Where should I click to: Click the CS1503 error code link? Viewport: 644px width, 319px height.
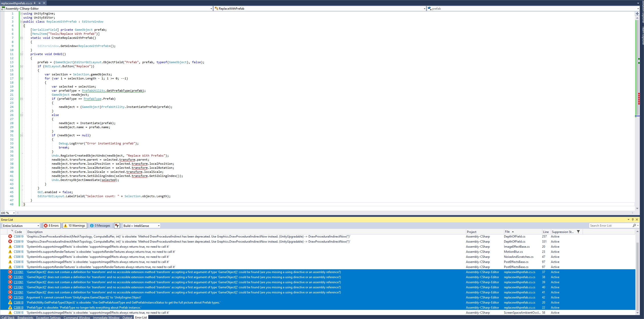click(x=18, y=297)
